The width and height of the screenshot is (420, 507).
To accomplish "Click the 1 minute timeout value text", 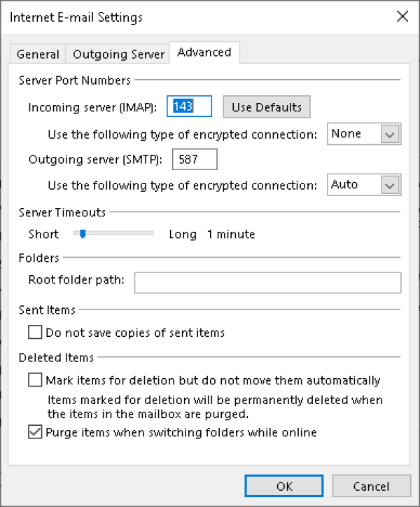I will coord(231,235).
